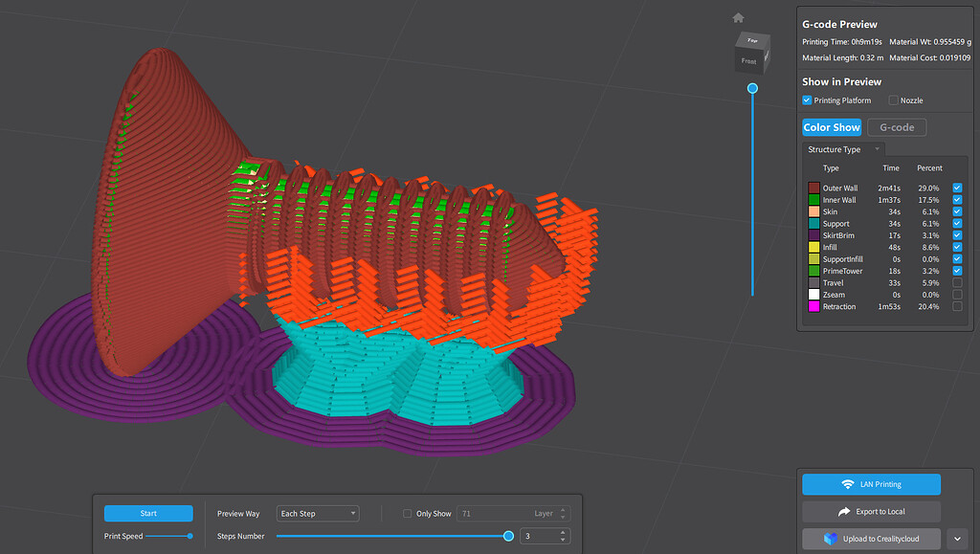Uncheck the Printing Platform checkbox
Image resolution: width=980 pixels, height=554 pixels.
[x=806, y=100]
